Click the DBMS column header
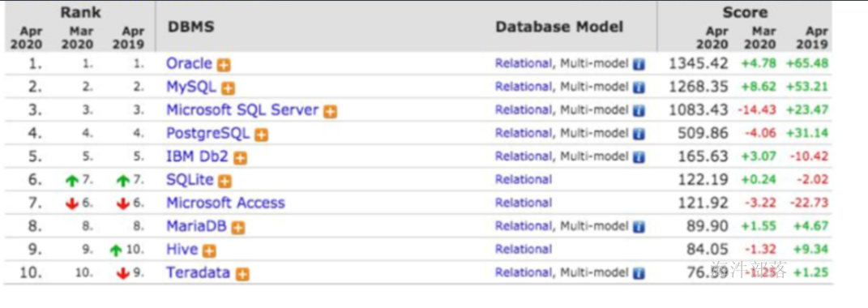 tap(190, 27)
